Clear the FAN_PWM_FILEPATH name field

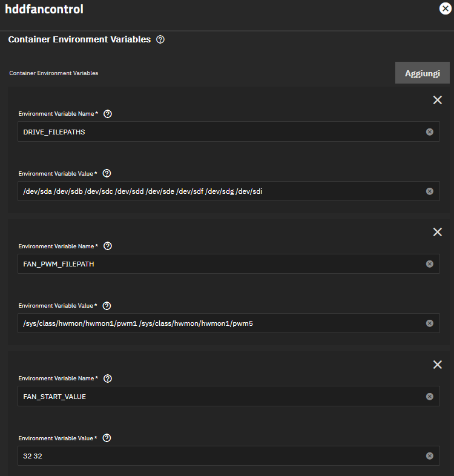tap(429, 264)
